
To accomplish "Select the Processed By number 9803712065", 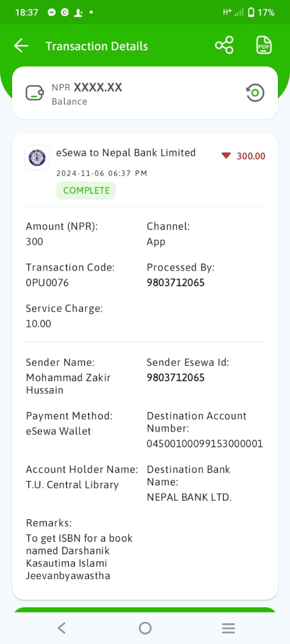I will pos(176,283).
